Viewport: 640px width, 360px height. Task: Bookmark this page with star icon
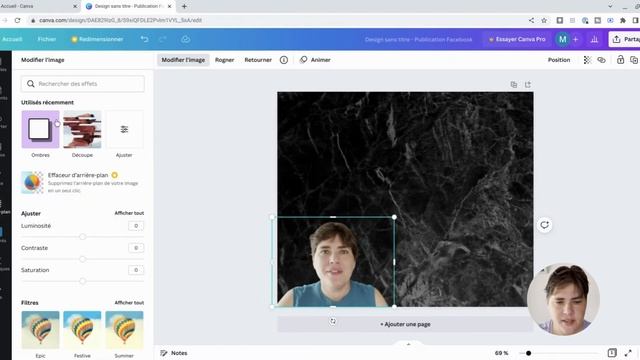[544, 20]
